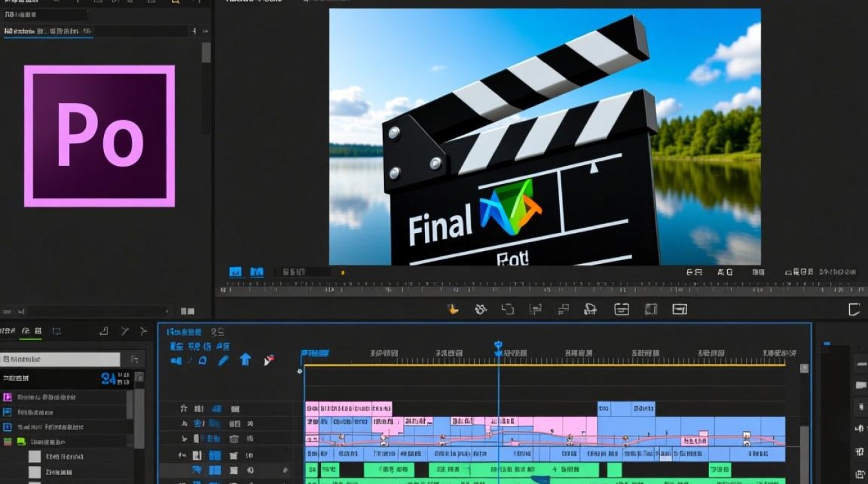Screen dimensions: 868x484
Task: Click the red-and-white marker icon in timeline toolbar
Action: coord(269,360)
